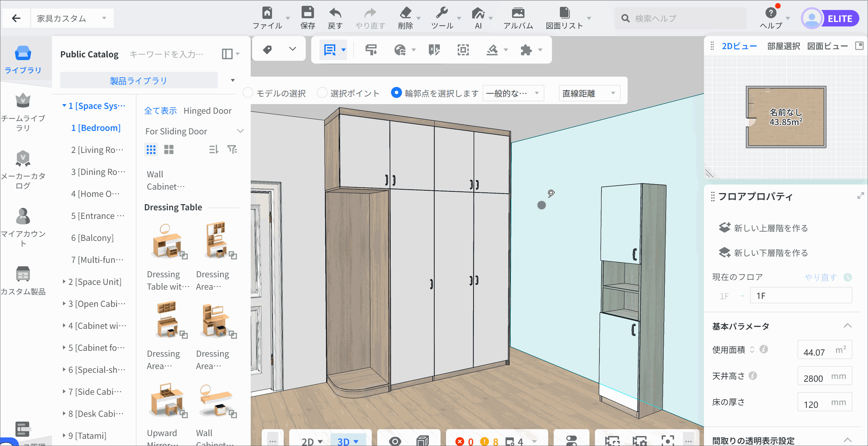Viewport: 868px width, 446px height.
Task: Switch catalog to small grid view
Action: tap(151, 149)
